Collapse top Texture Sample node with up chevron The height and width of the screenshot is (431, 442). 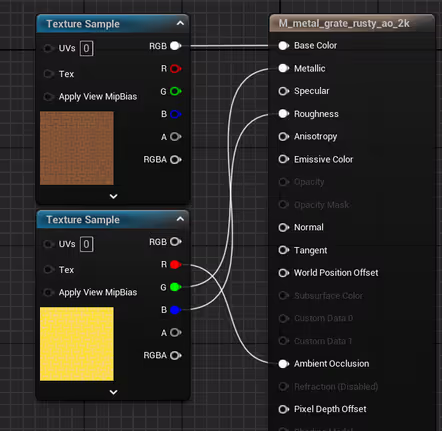click(x=180, y=23)
